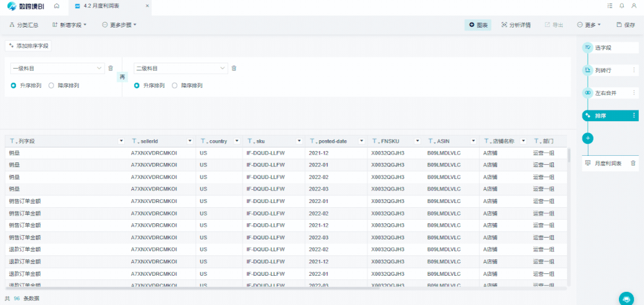The height and width of the screenshot is (305, 644).
Task: Open the 左右合并 step options menu
Action: click(634, 93)
